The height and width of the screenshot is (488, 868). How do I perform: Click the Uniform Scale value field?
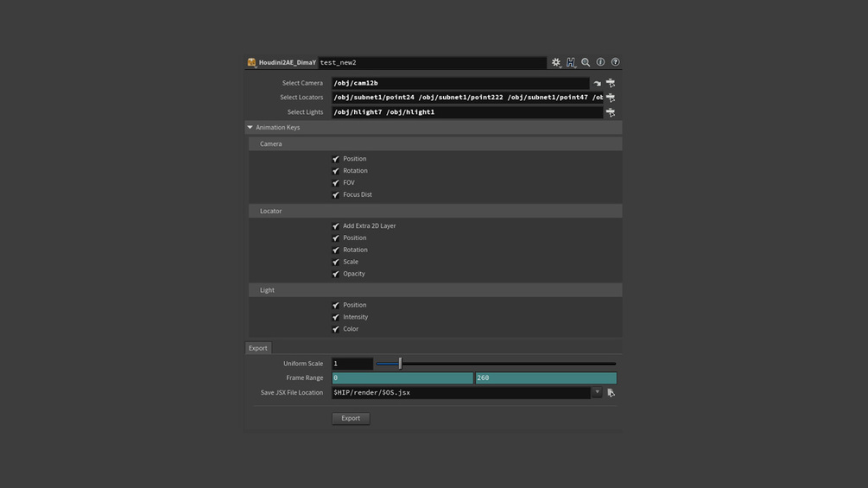pos(352,364)
